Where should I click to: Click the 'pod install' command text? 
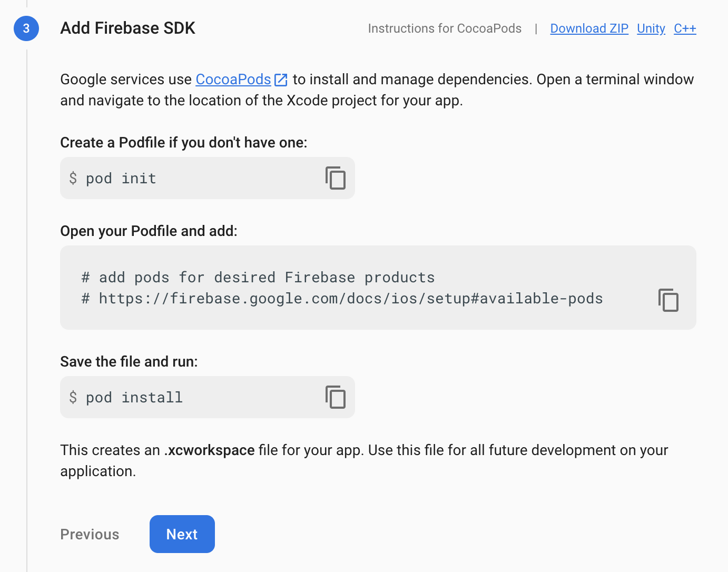pyautogui.click(x=134, y=398)
